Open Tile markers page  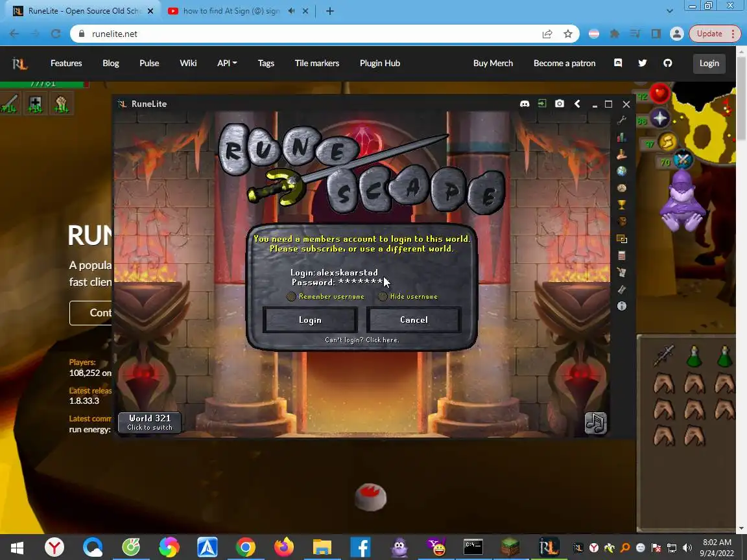(x=317, y=64)
